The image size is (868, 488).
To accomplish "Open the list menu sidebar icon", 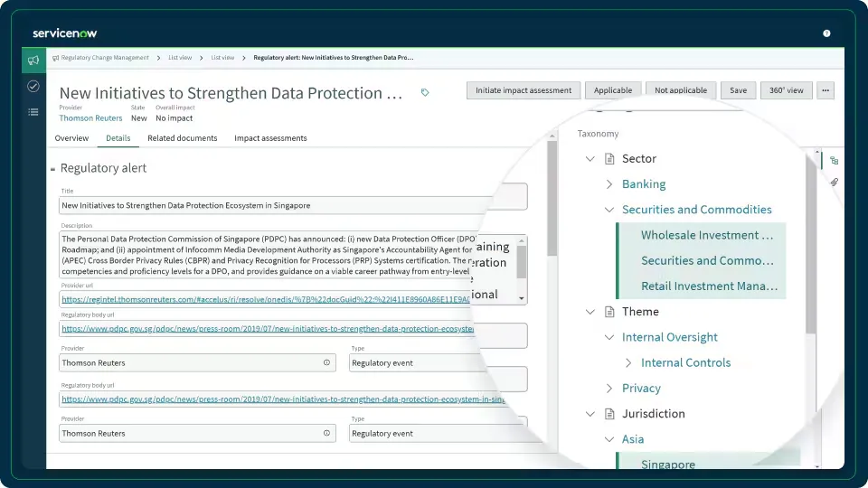I will tap(33, 112).
